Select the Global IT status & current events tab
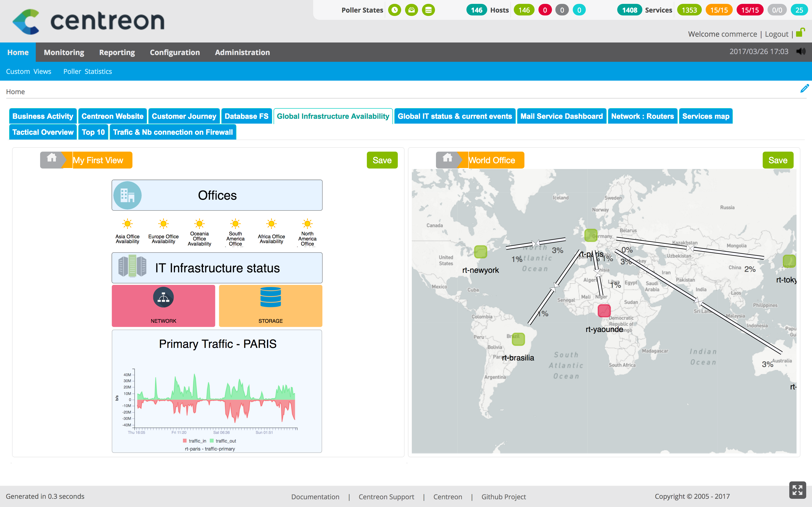This screenshot has width=812, height=507. click(x=455, y=116)
